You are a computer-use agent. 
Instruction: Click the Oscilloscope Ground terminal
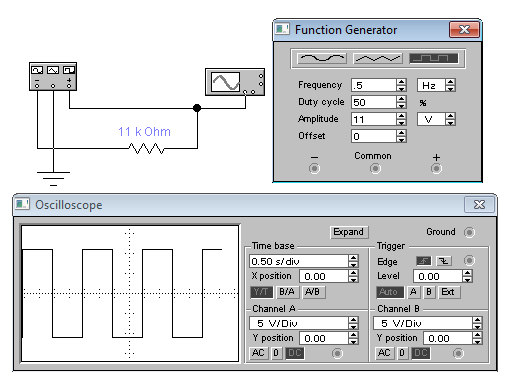click(469, 232)
